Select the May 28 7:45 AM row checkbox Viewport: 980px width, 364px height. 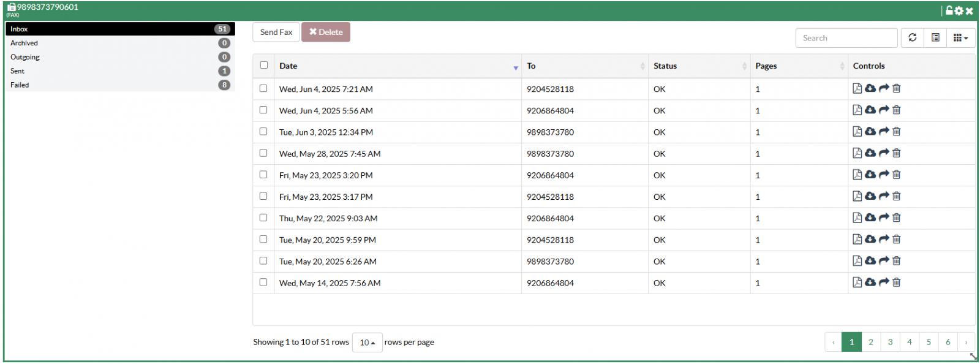coord(263,153)
